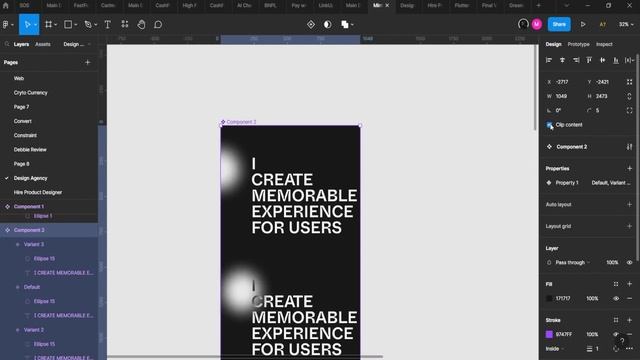
Task: Select the Pen tool
Action: [x=88, y=24]
